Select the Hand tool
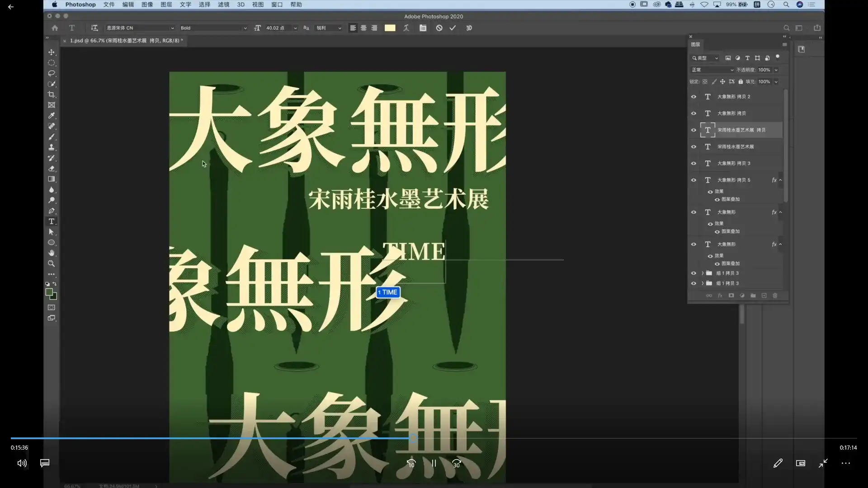868x488 pixels. point(52,253)
